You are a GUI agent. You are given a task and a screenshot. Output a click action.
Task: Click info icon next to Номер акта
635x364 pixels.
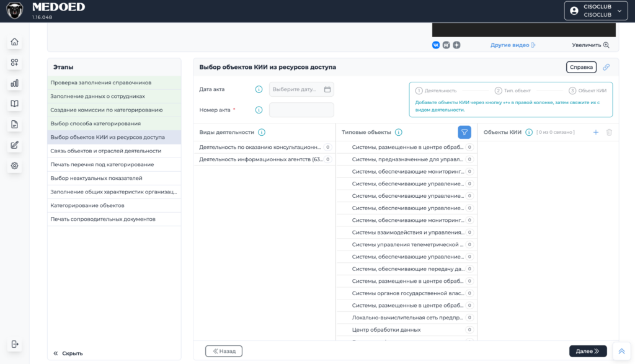pyautogui.click(x=259, y=110)
